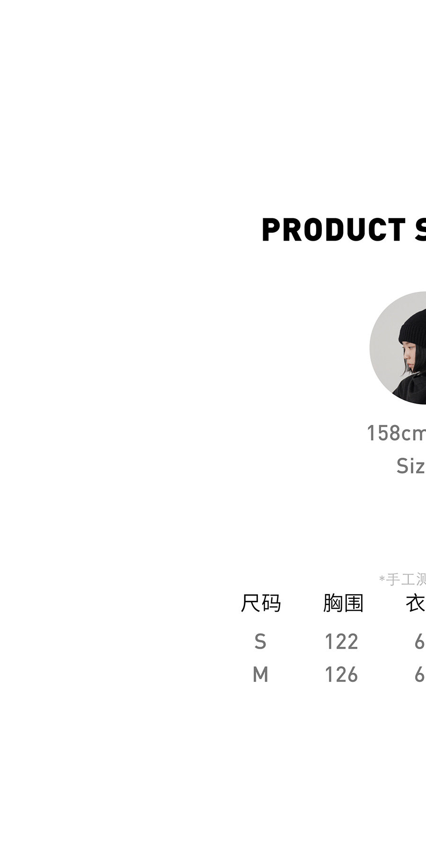Click the asterisk before 手工
This screenshot has width=426, height=868.
click(x=382, y=578)
